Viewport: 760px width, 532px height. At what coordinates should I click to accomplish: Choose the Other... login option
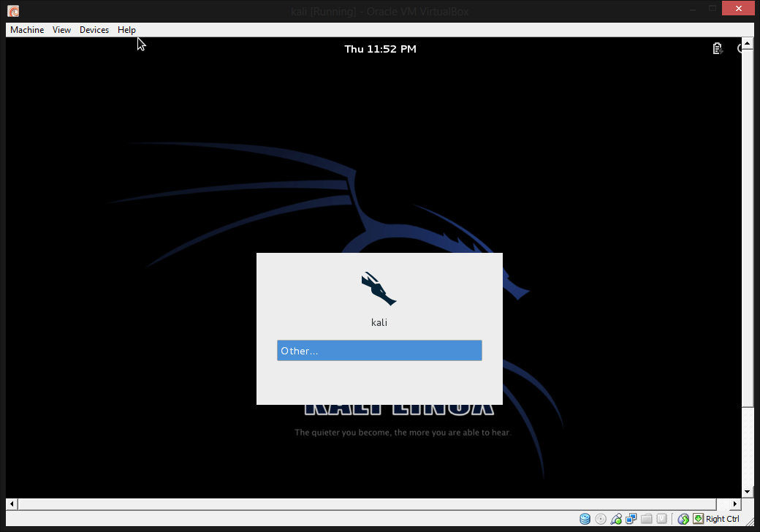click(x=379, y=350)
